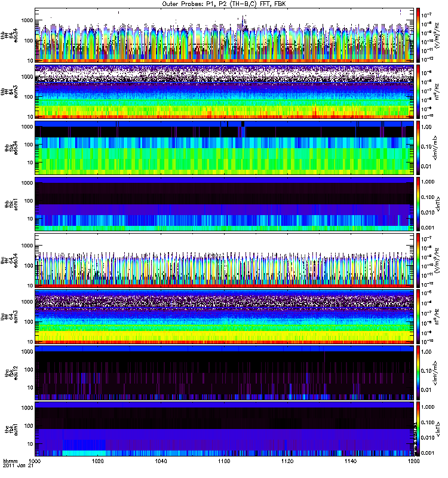The width and height of the screenshot is (448, 478).
Task: Click the "hhmm" axis unit label
Action: coord(10,461)
